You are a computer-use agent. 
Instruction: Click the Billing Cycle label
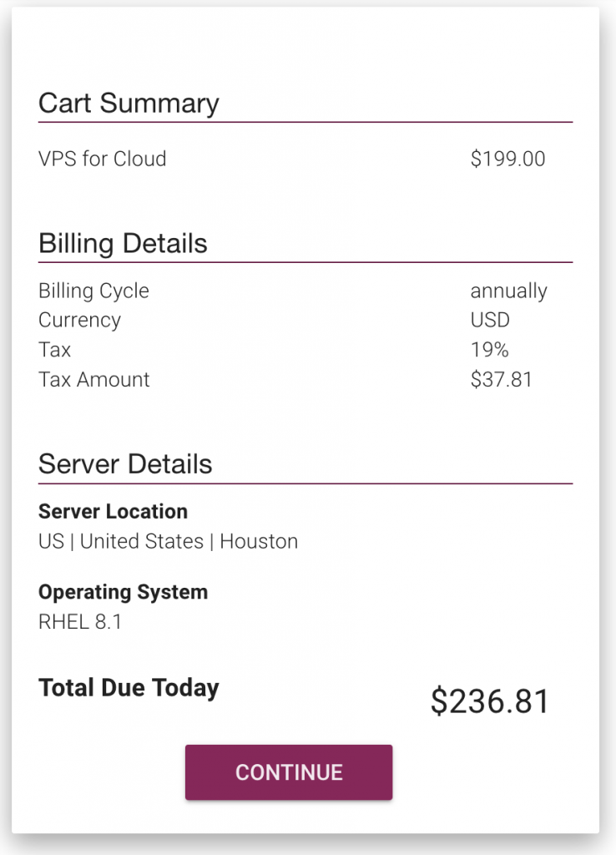click(93, 291)
